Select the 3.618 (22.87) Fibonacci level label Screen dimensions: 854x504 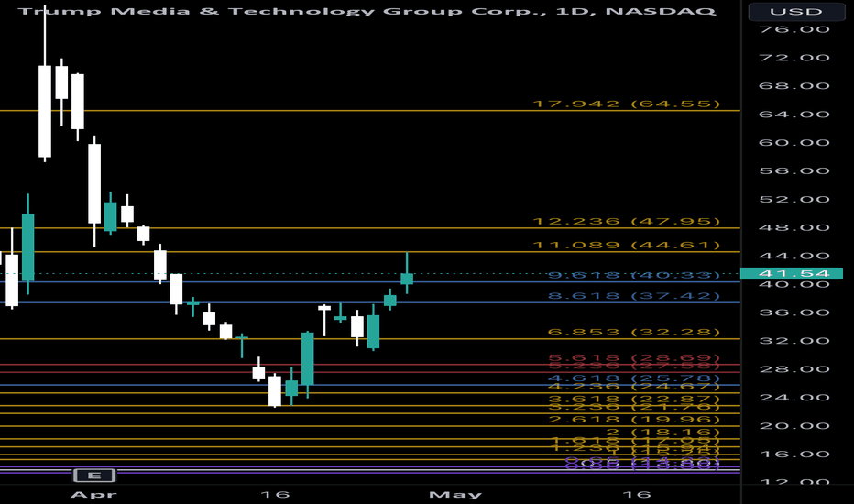pos(633,399)
